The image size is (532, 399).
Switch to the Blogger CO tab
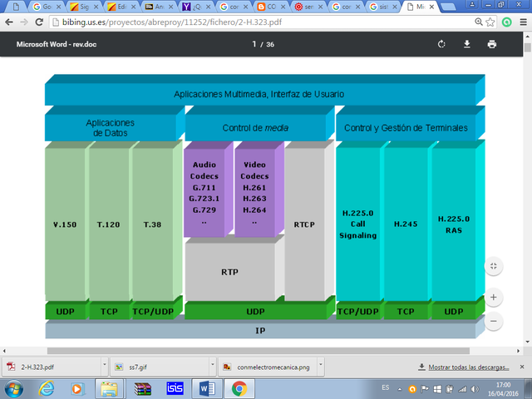pos(270,7)
